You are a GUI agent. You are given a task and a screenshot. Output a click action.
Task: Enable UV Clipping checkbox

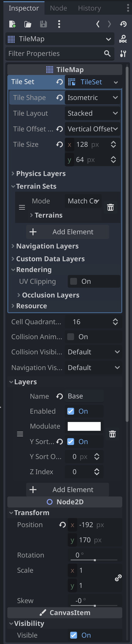coord(74,281)
